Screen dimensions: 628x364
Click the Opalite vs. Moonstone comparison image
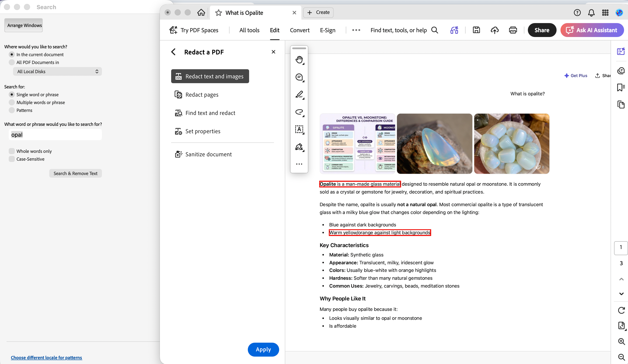[357, 144]
